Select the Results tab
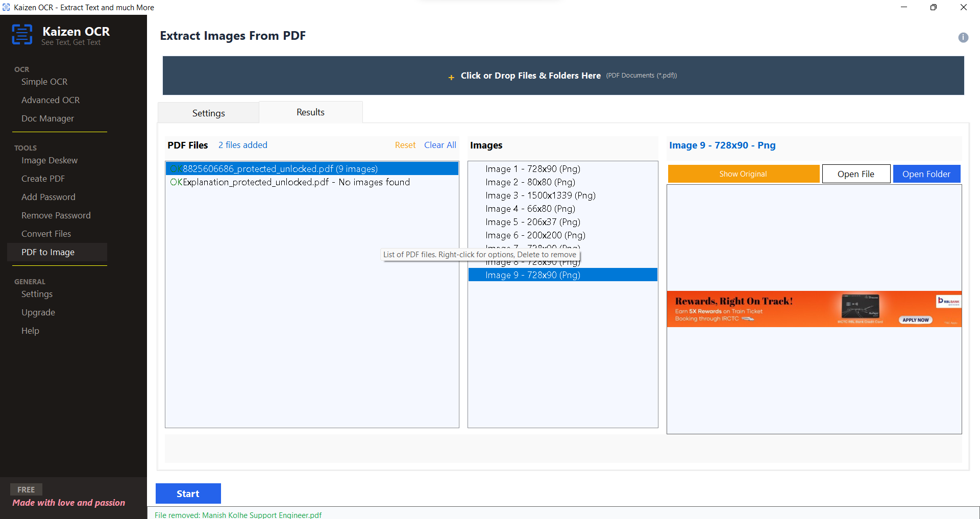 pyautogui.click(x=310, y=112)
